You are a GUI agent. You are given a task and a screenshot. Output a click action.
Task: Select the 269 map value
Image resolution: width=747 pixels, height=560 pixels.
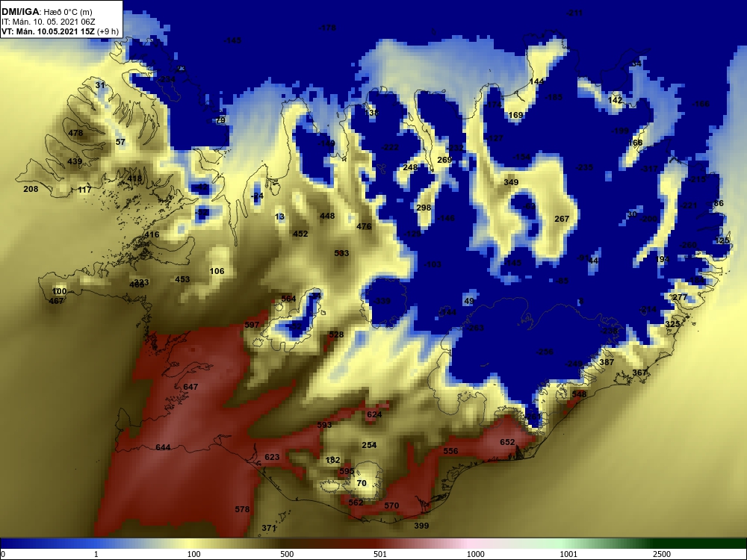(x=444, y=160)
